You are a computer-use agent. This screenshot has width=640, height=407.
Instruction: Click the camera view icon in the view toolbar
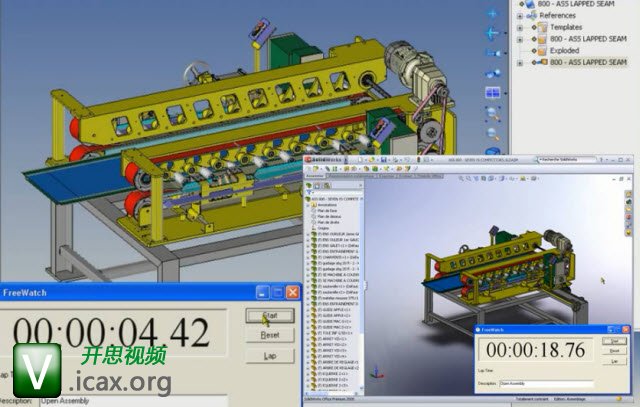(x=493, y=53)
